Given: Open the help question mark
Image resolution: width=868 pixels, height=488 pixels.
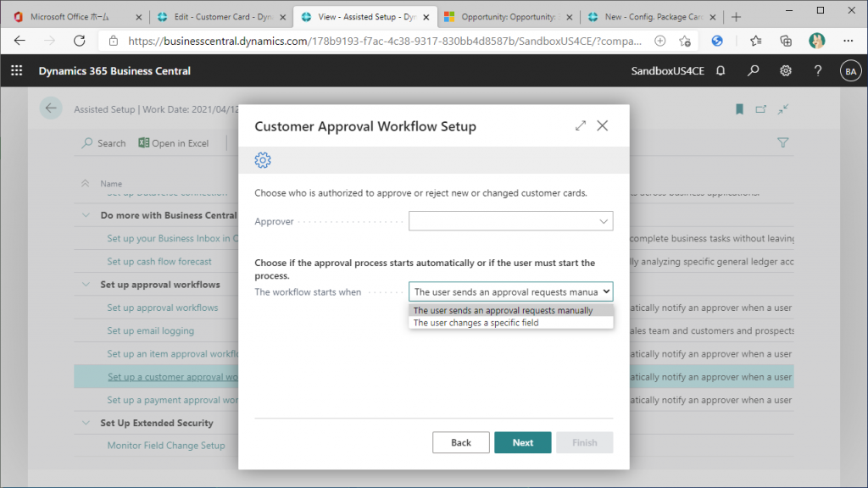Looking at the screenshot, I should pos(818,71).
